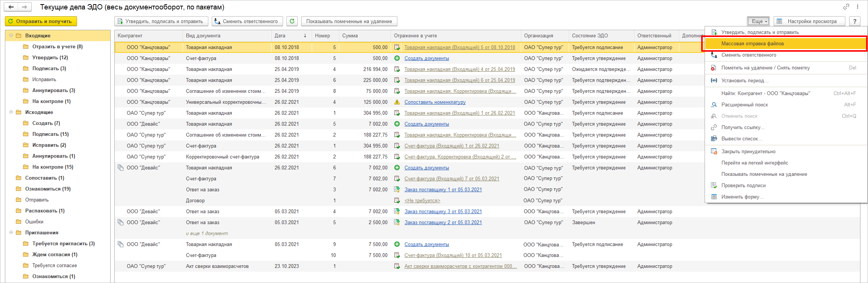Choose Расширенный поиск from the menu
The image size is (868, 283).
tap(744, 105)
